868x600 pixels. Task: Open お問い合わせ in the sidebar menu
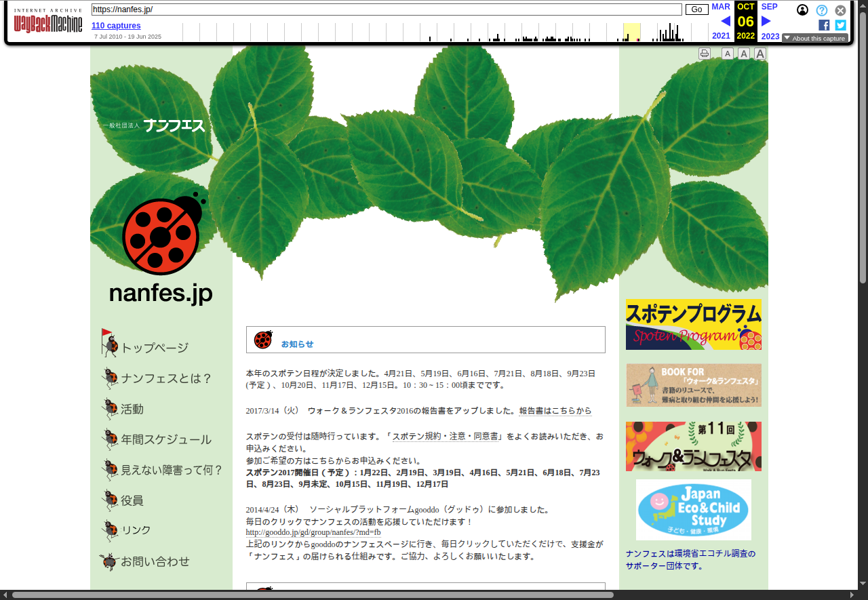coord(155,561)
